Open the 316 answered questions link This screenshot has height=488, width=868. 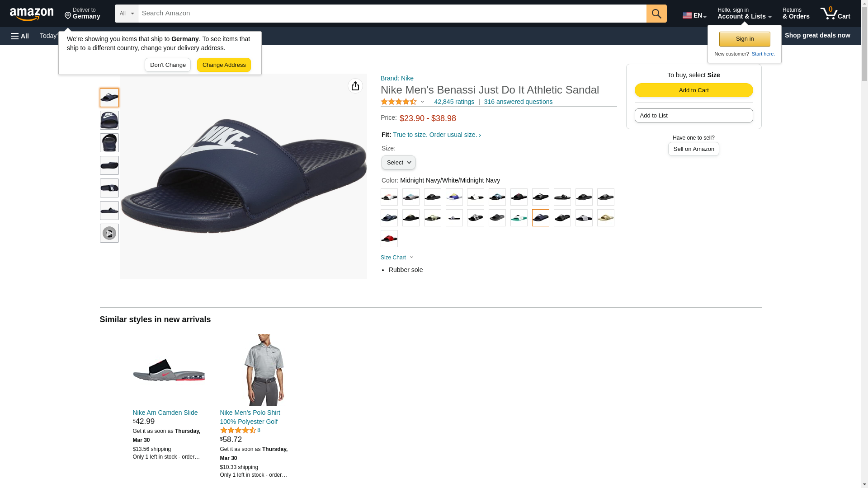pos(518,102)
